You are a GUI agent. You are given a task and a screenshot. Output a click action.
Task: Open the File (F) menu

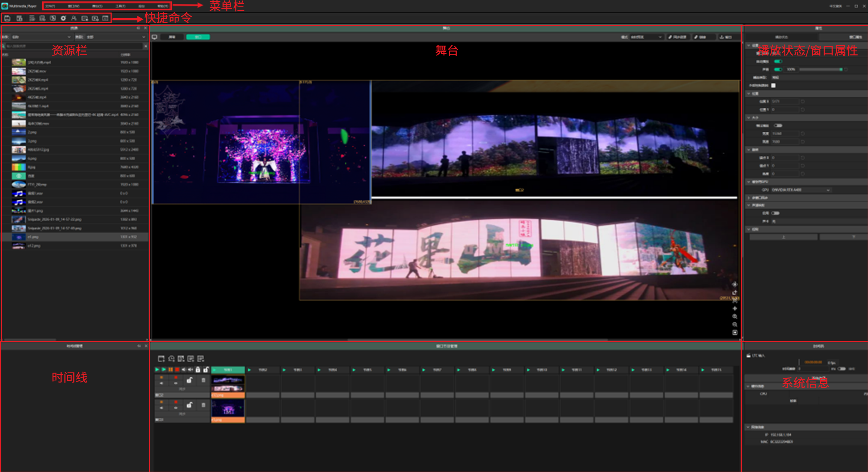point(50,6)
